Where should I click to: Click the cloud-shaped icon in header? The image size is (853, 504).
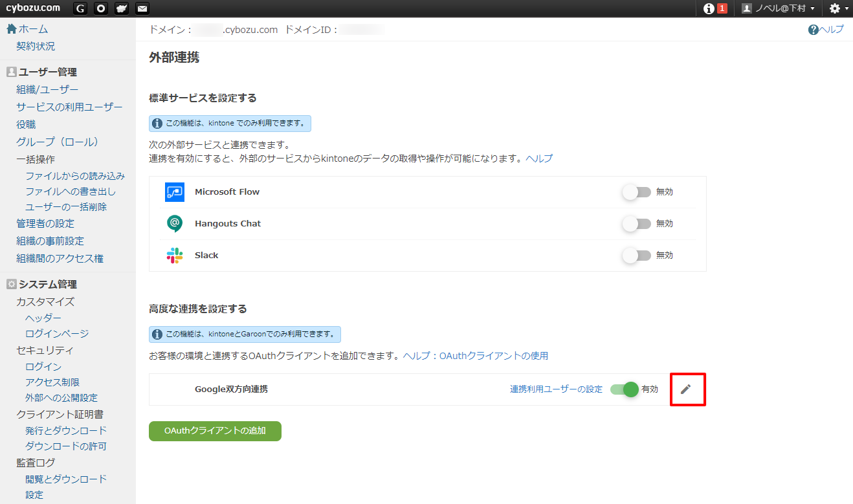click(122, 8)
